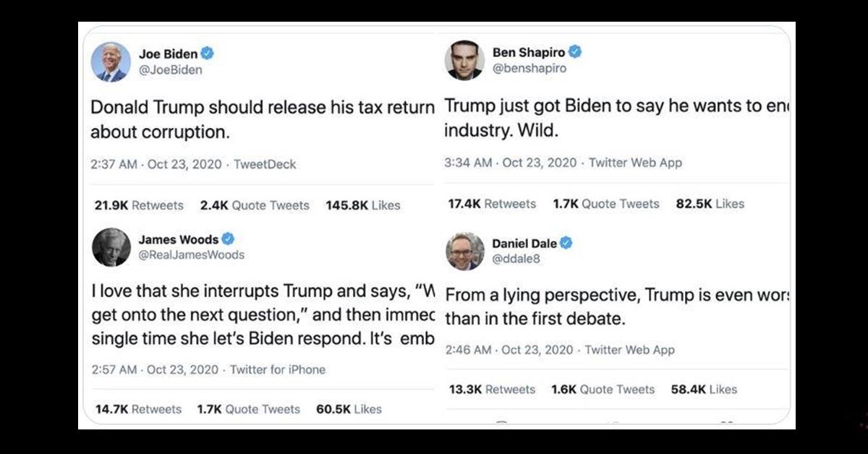Open the 13.3K Retweets on Dale's tweet
The width and height of the screenshot is (868, 454).
click(x=492, y=389)
